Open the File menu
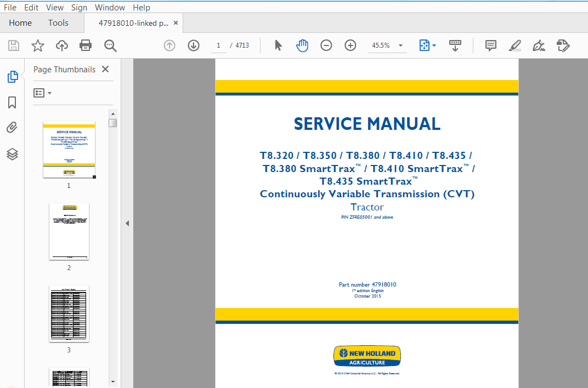Image resolution: width=588 pixels, height=388 pixels. pyautogui.click(x=10, y=8)
